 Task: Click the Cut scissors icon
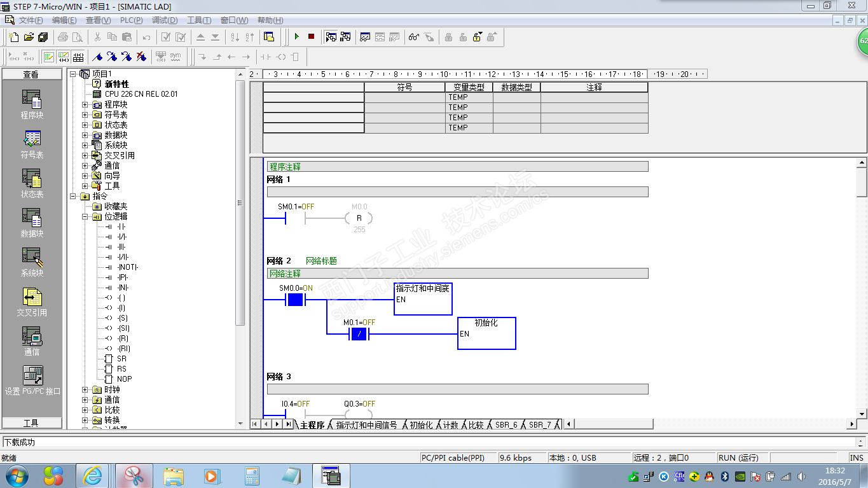[97, 37]
